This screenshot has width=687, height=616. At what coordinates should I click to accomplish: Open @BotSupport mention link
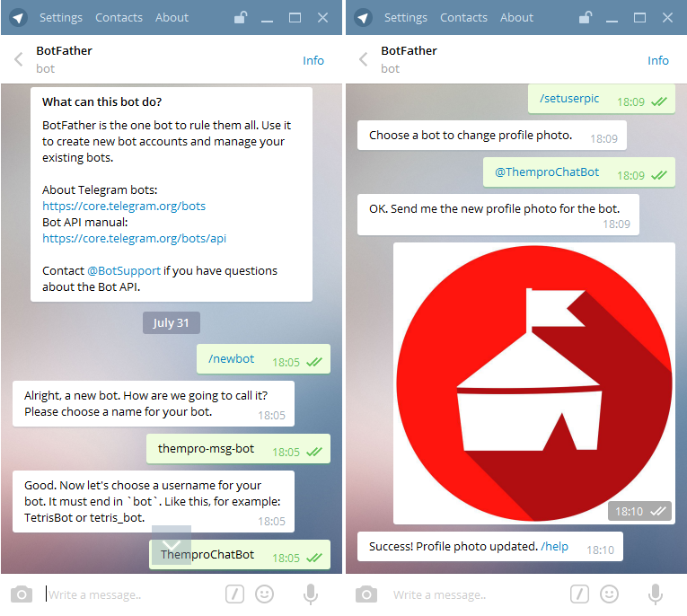pos(124,271)
